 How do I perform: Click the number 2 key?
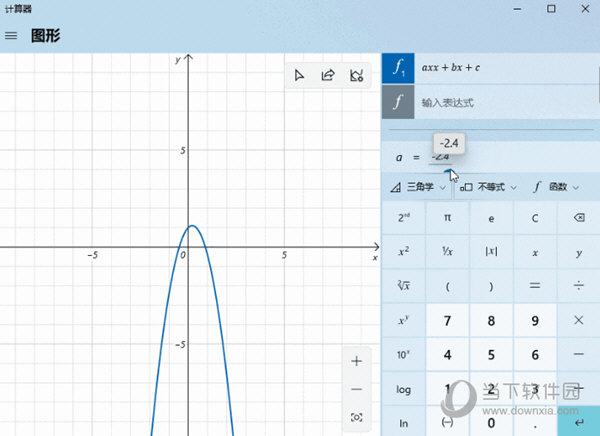click(491, 389)
